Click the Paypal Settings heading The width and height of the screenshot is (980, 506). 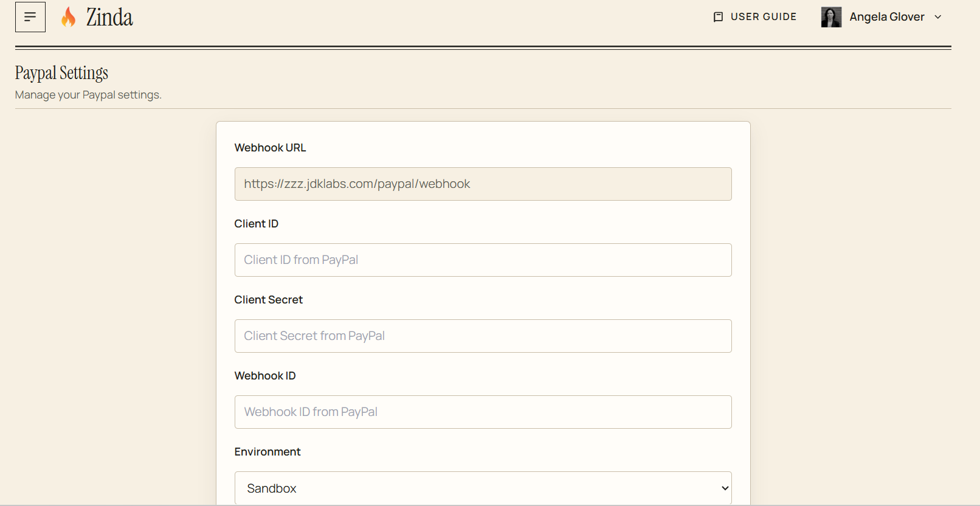61,73
